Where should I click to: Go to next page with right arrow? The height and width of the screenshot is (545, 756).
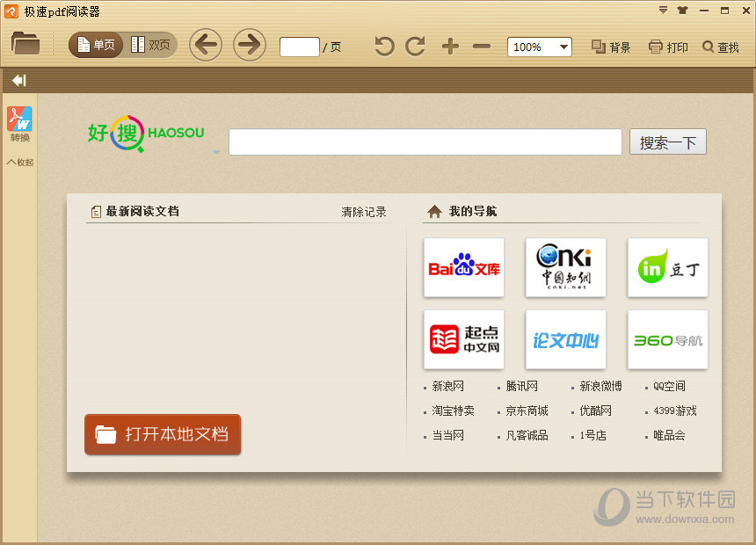(250, 45)
